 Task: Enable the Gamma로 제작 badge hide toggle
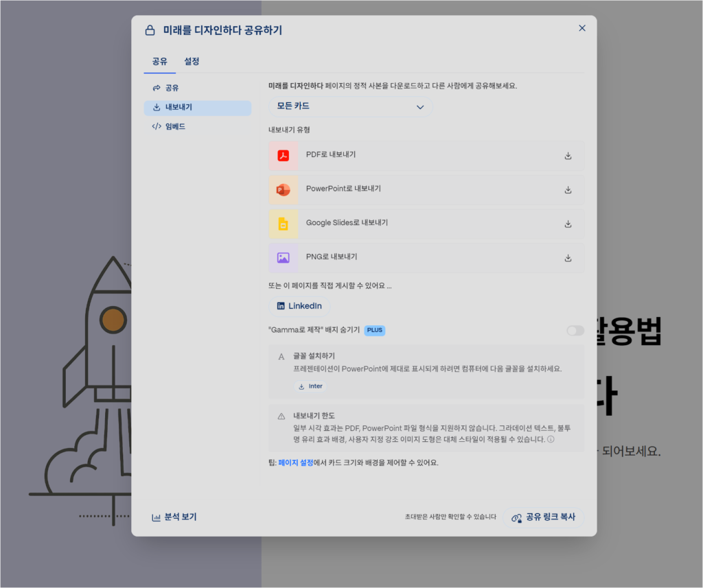coord(575,330)
